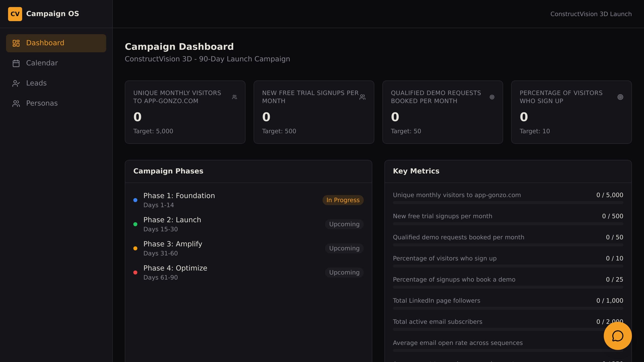Click the Calendar icon in sidebar

pyautogui.click(x=16, y=63)
